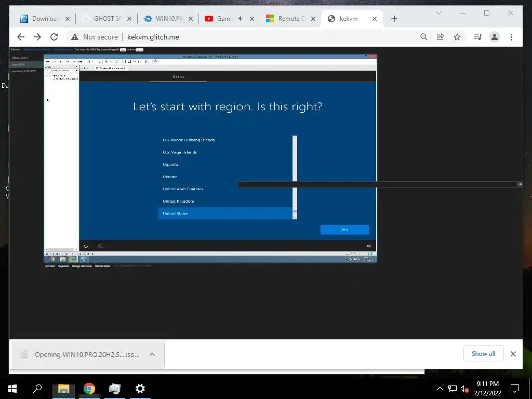Pick U.S. Minor Outlying Islands region
The width and height of the screenshot is (532, 399).
[x=225, y=140]
